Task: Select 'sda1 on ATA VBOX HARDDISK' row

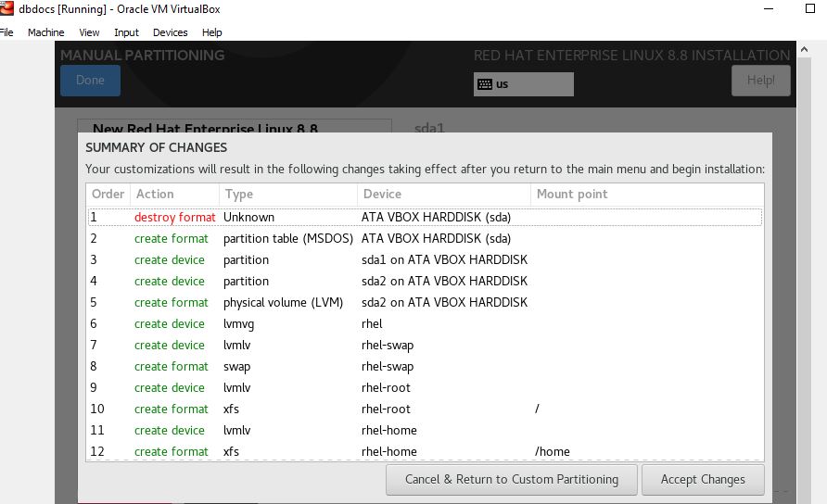Action: tap(425, 260)
